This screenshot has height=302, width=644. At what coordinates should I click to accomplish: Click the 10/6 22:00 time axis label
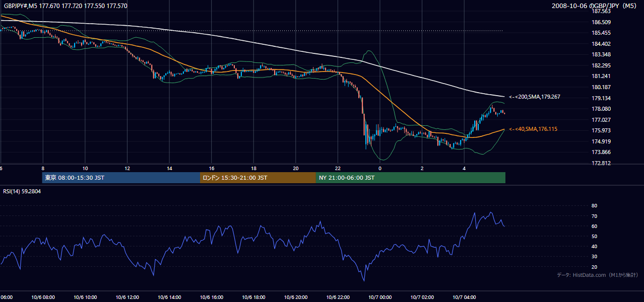pos(338,297)
